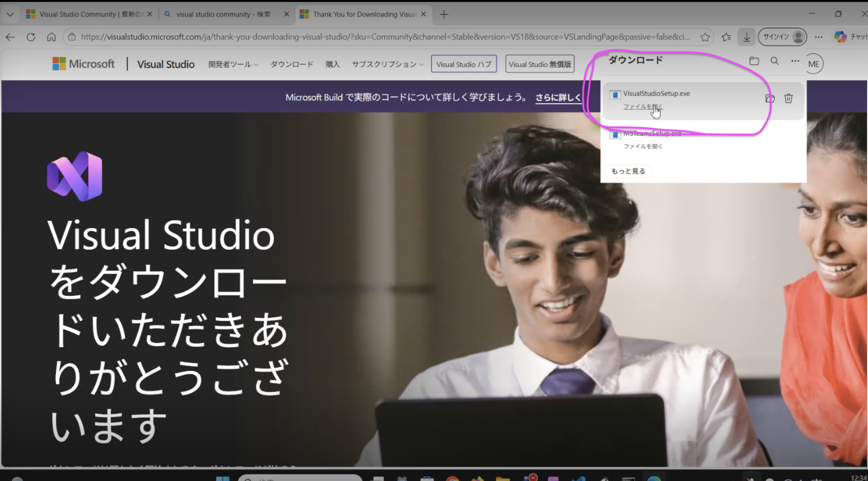
Task: Select the VisualStudioSetup.exe download entry
Action: 703,101
